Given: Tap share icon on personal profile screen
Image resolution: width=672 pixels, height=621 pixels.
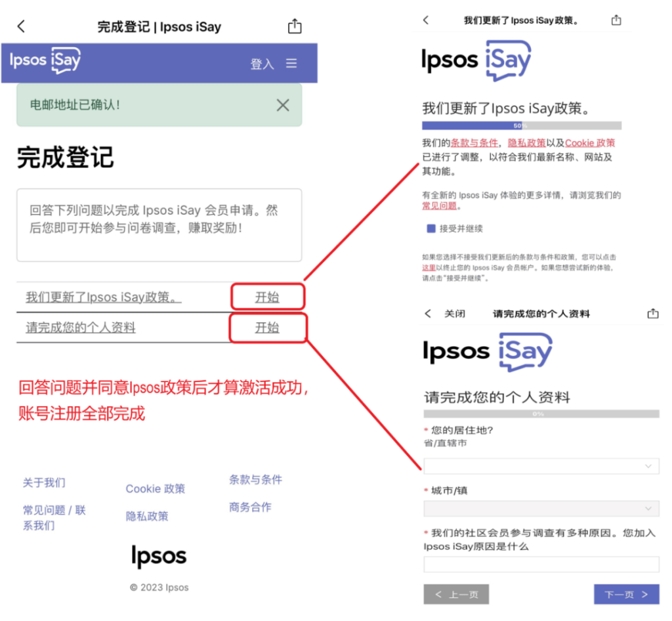Looking at the screenshot, I should pos(653,313).
